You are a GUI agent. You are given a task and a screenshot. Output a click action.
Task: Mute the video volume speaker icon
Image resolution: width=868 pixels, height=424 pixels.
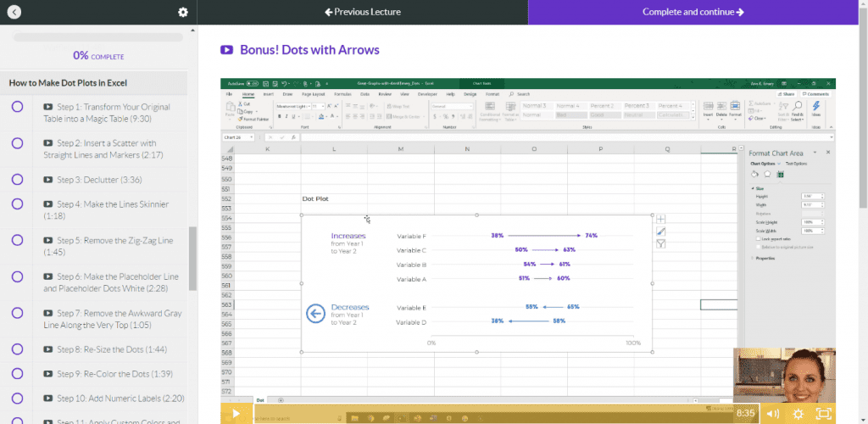coord(773,414)
